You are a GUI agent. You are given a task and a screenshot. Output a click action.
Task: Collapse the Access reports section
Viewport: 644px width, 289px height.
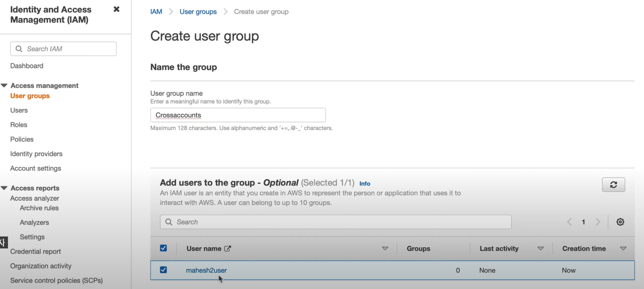pos(4,188)
